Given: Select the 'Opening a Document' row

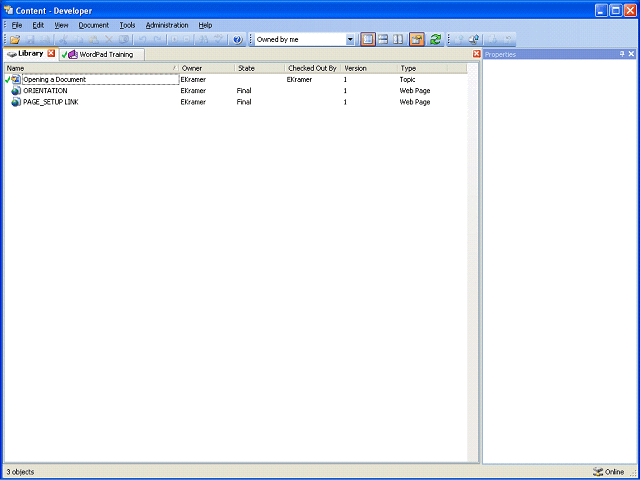Looking at the screenshot, I should pos(235,80).
